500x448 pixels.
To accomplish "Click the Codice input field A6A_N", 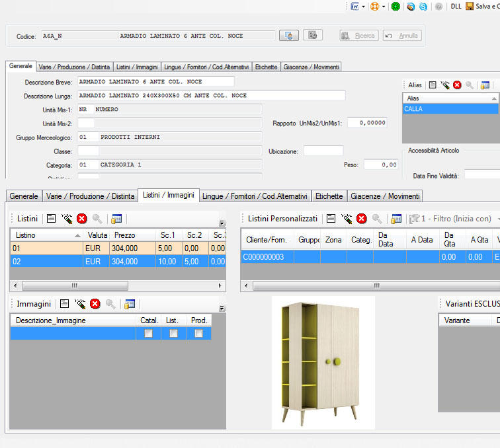I will click(x=158, y=36).
